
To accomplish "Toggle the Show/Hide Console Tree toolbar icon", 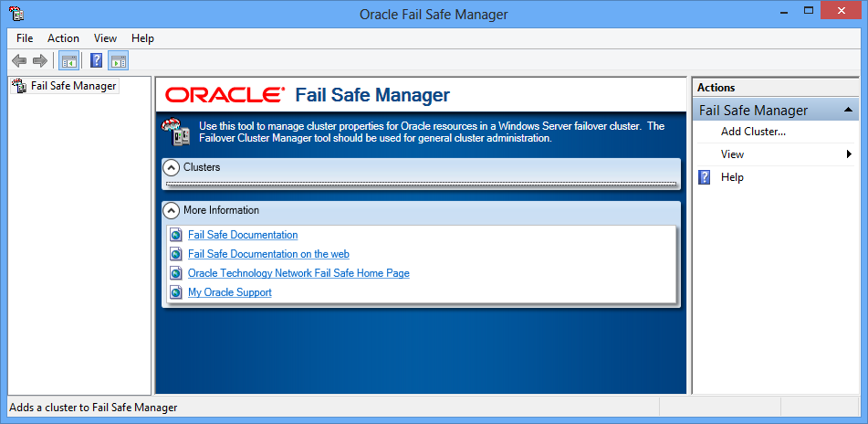I will coord(69,61).
